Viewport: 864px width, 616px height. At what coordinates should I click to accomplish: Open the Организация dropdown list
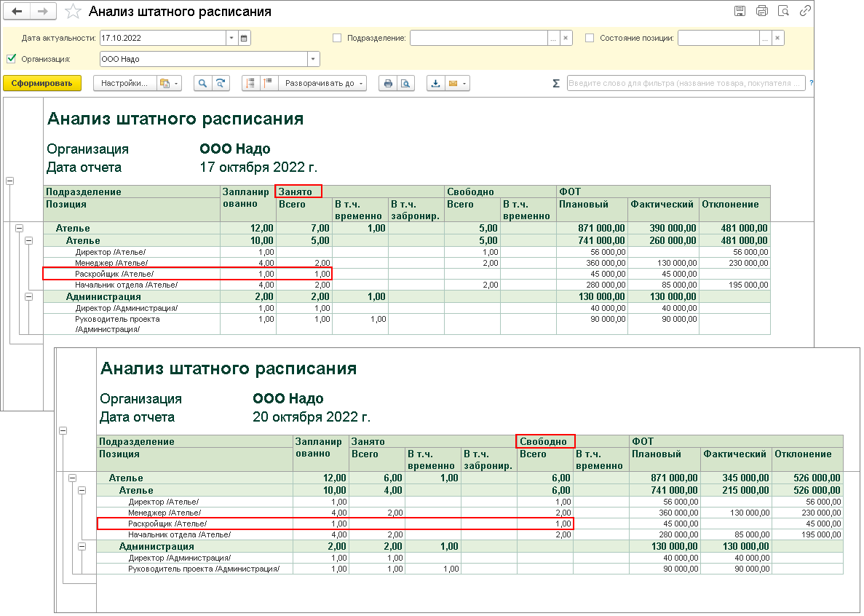[x=313, y=59]
